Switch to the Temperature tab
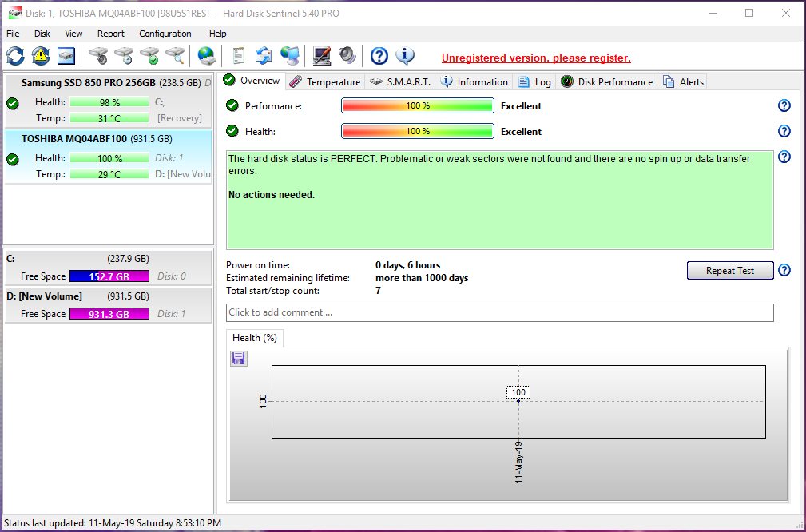The height and width of the screenshot is (532, 806). tap(325, 81)
